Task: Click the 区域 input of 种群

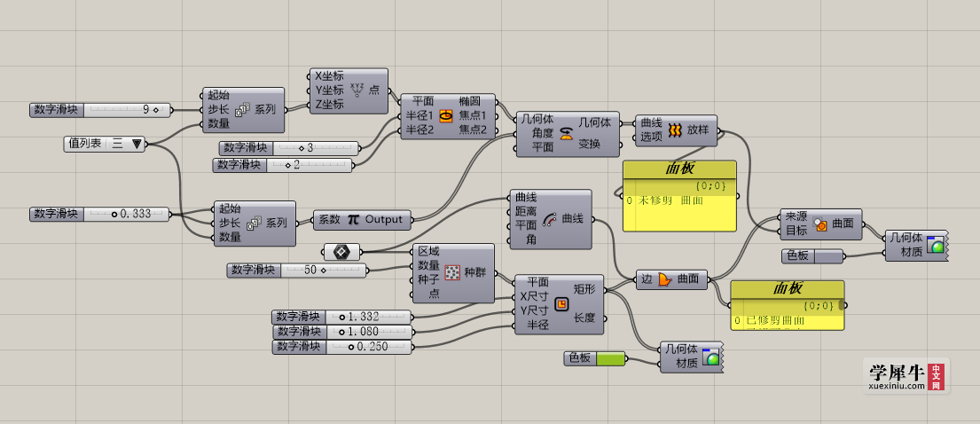Action: pyautogui.click(x=428, y=251)
